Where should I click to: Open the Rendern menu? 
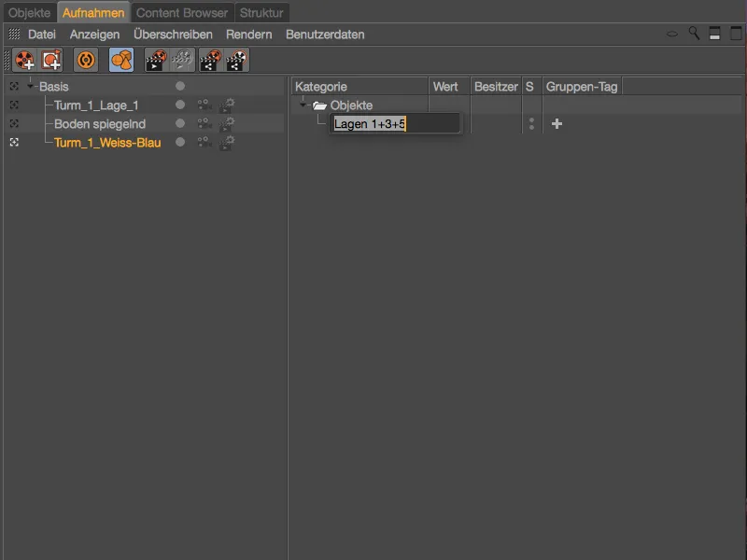click(249, 35)
